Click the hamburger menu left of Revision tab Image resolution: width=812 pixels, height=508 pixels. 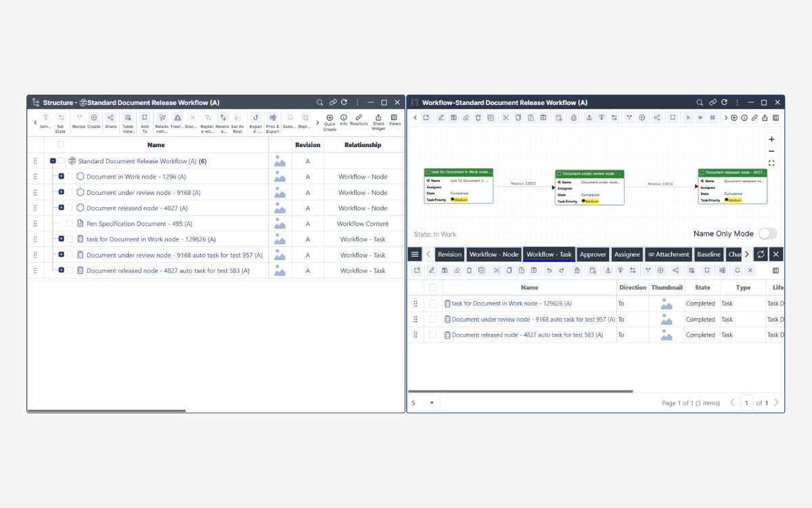coord(415,255)
